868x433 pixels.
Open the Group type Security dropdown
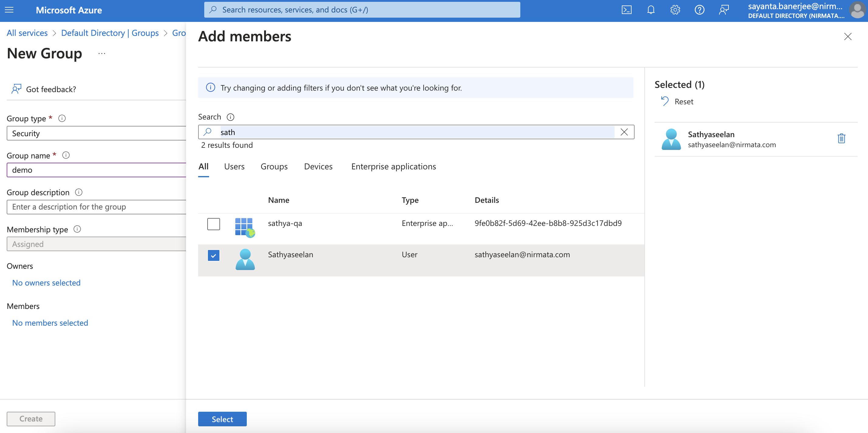click(x=96, y=133)
